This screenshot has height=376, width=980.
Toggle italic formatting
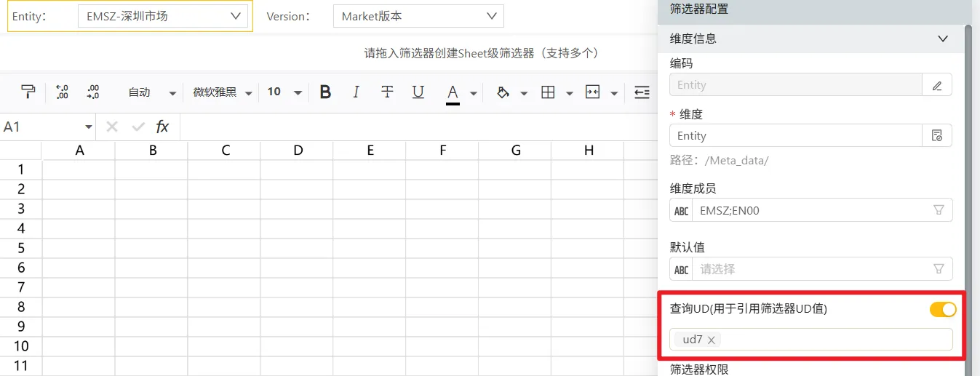[x=356, y=92]
